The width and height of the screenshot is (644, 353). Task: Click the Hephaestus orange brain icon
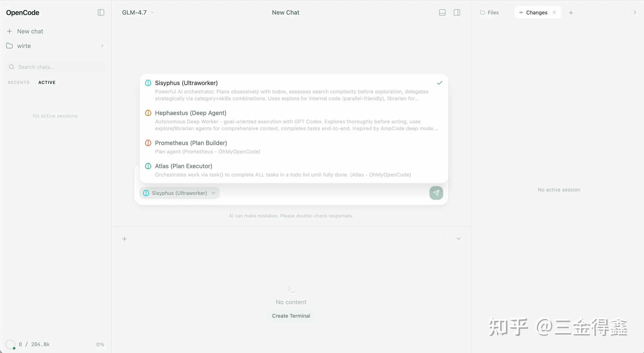coord(148,113)
